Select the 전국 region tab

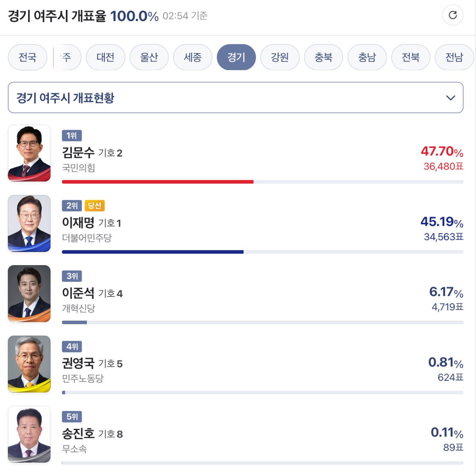27,57
